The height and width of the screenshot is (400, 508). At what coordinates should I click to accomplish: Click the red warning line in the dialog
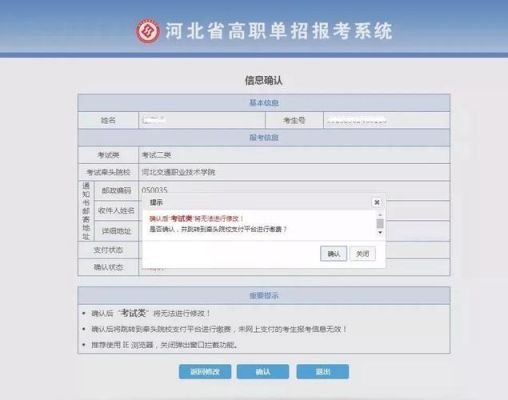(x=196, y=219)
